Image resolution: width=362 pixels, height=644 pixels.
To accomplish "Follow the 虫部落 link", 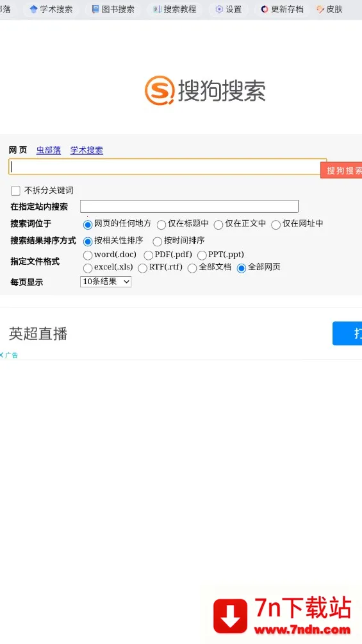I will (49, 150).
